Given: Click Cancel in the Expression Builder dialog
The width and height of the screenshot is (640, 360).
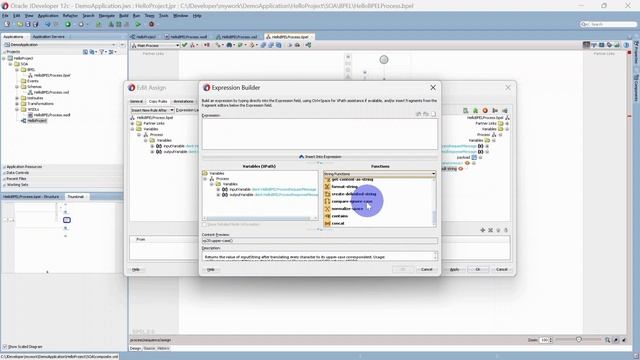Looking at the screenshot, I should point(426,269).
